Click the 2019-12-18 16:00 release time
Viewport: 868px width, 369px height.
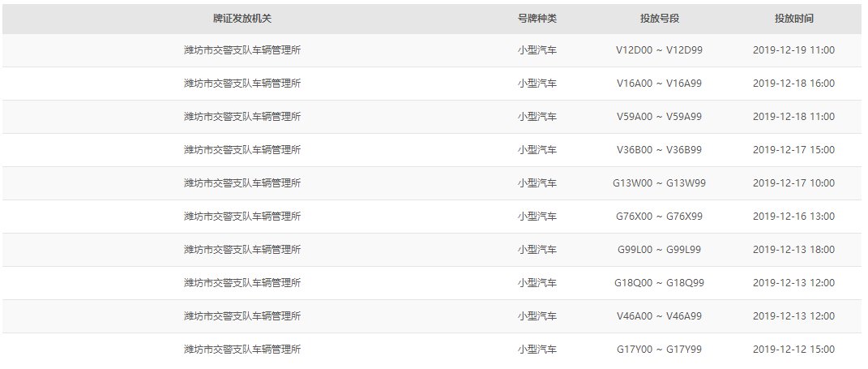793,84
